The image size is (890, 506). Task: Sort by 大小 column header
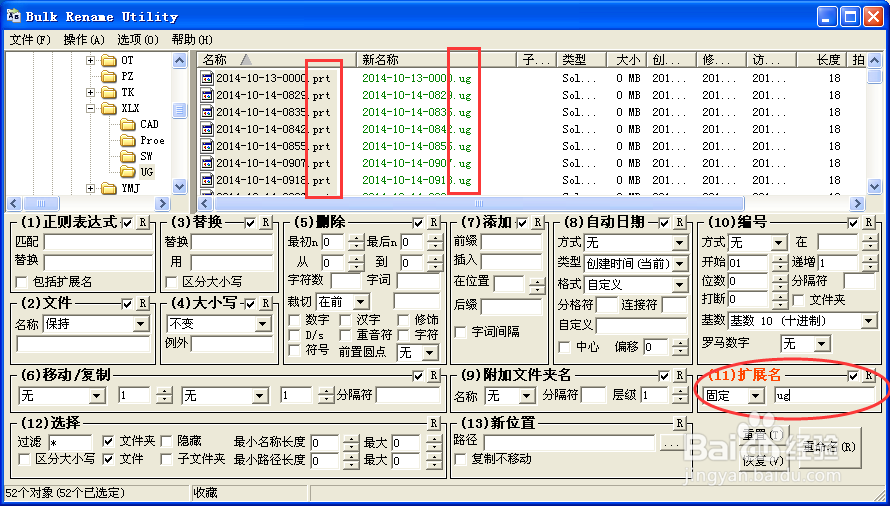coord(627,60)
